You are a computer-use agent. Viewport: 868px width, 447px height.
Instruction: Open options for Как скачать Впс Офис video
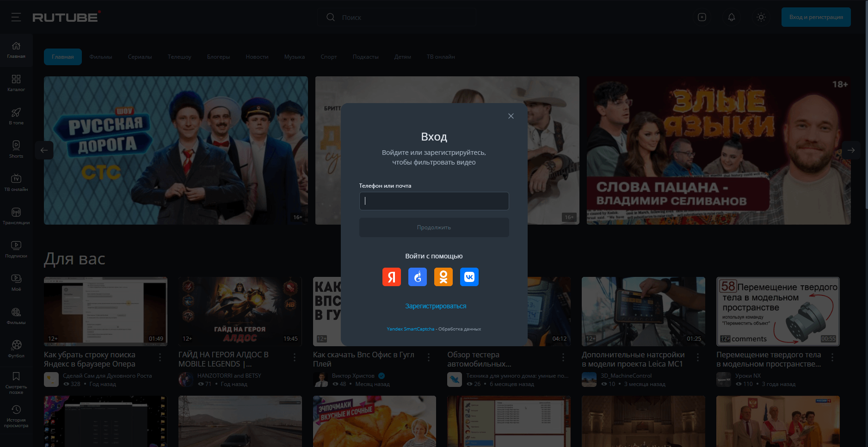429,357
